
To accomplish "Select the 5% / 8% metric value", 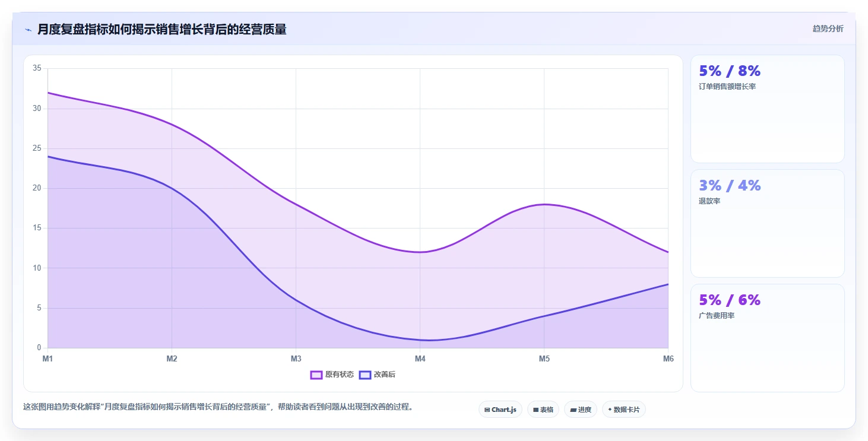I will tap(730, 71).
